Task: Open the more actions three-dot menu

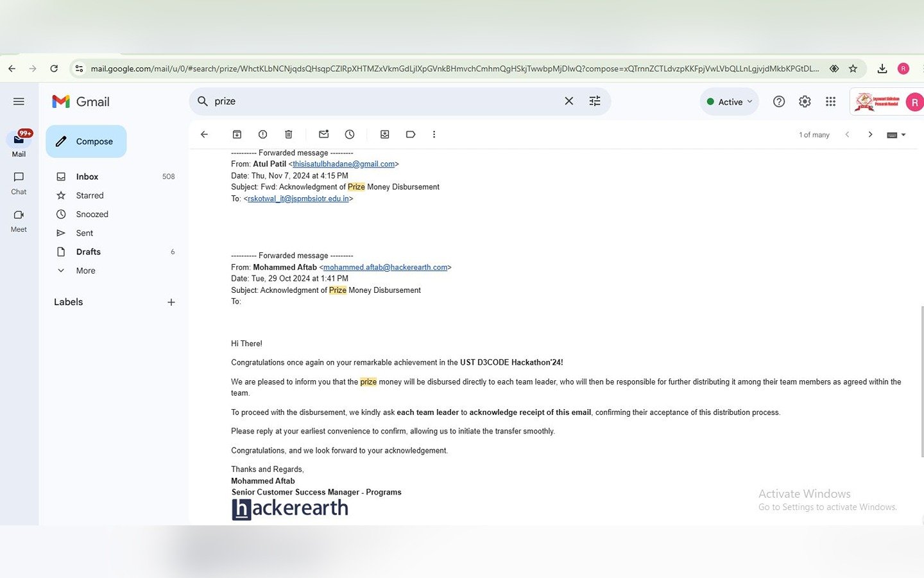Action: [434, 134]
